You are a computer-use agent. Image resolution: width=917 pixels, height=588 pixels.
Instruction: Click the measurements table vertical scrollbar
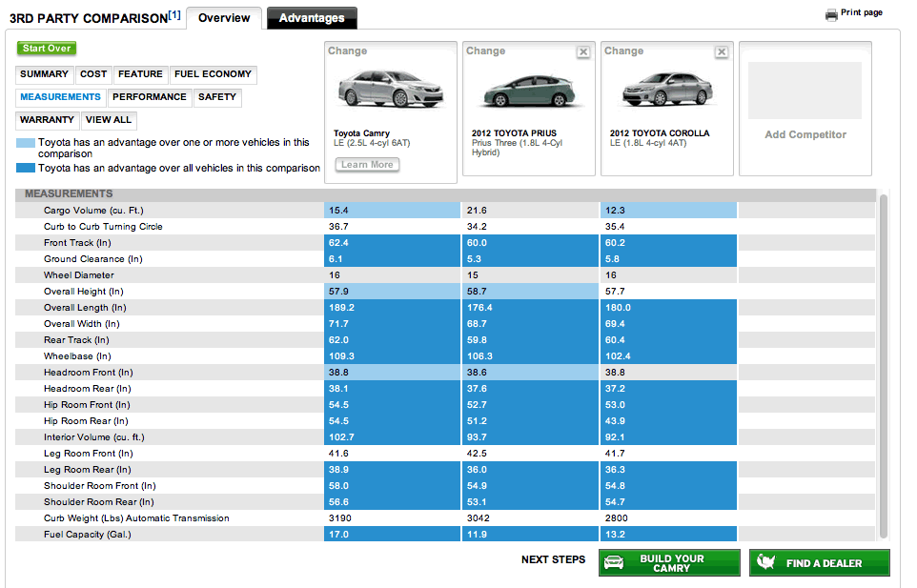(883, 367)
